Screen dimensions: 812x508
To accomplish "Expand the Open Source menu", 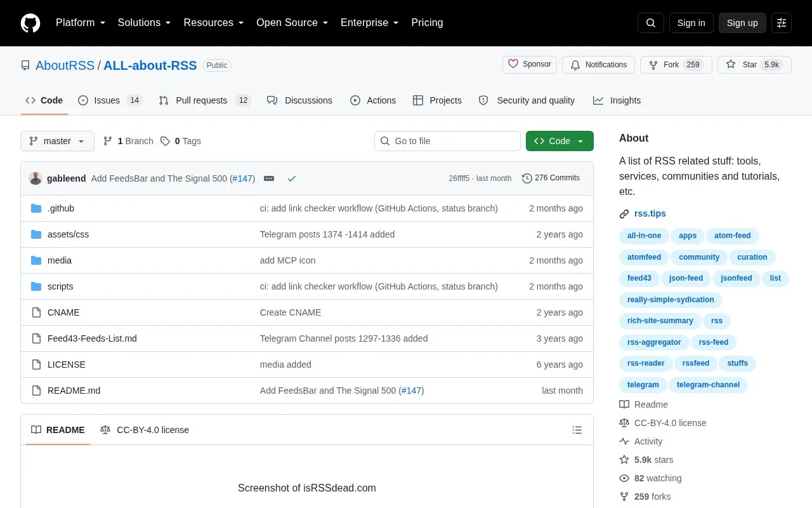I will click(292, 23).
